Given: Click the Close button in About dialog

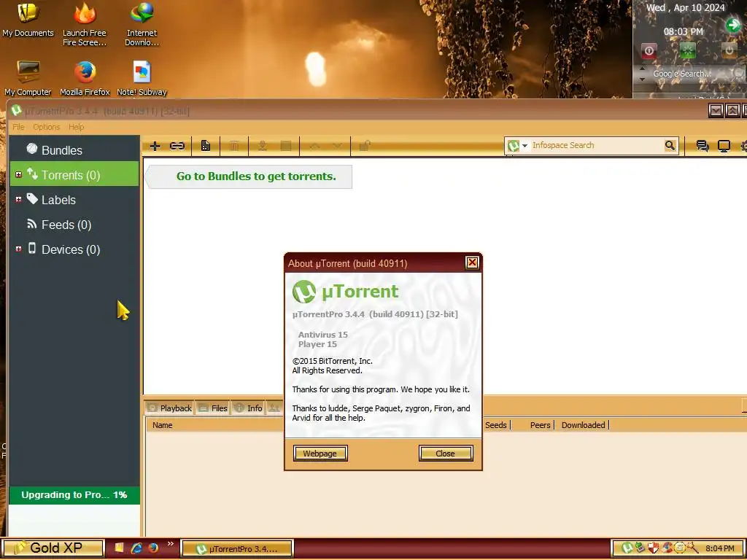Looking at the screenshot, I should [446, 454].
